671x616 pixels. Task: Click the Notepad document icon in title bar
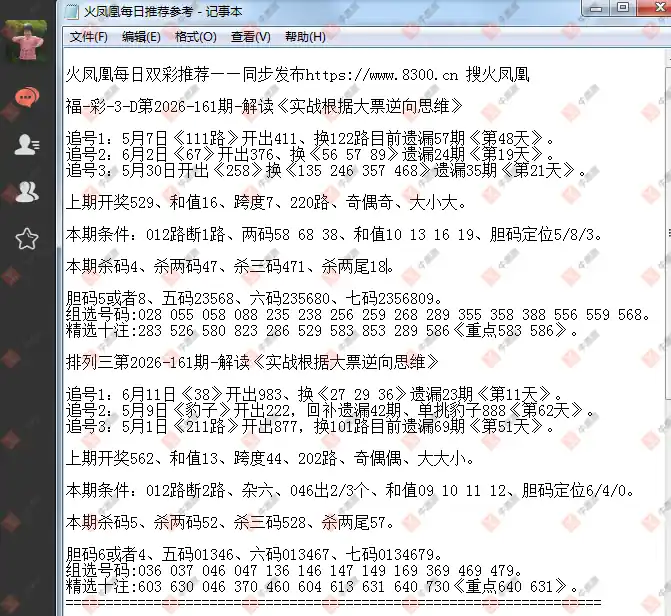(72, 11)
